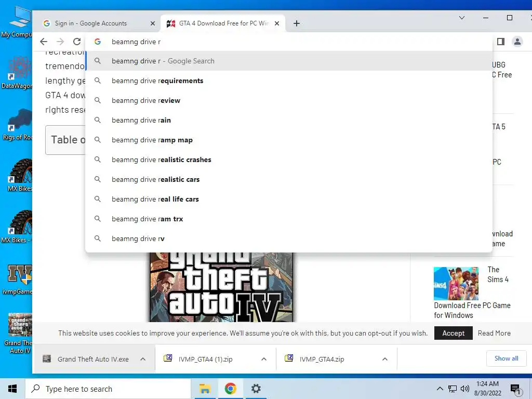Expand options for IVMP_GTA4 (1).zip download
532x399 pixels.
click(263, 359)
